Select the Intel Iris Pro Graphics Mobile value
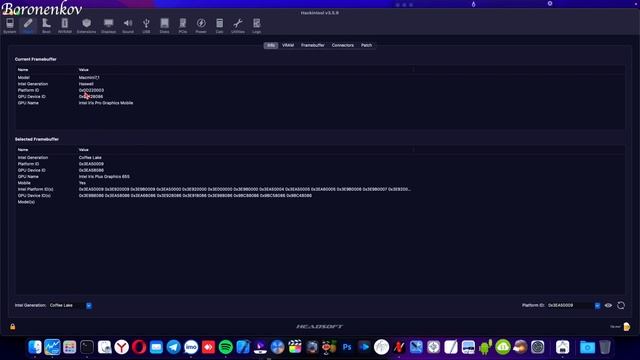This screenshot has height=360, width=640. click(106, 103)
